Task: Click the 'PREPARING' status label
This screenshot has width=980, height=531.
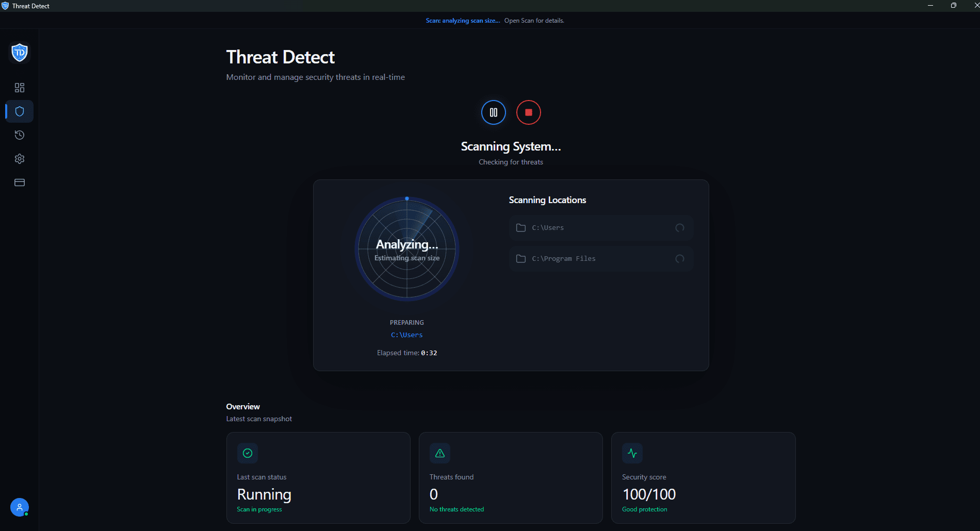Action: 407,323
